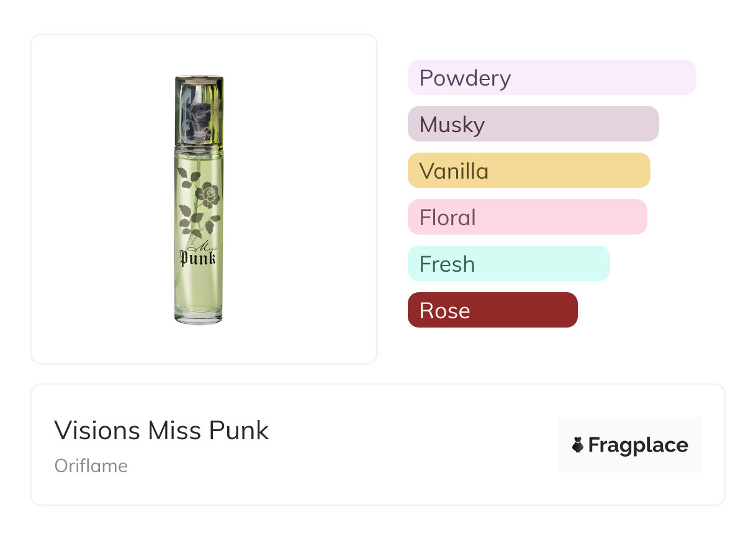The height and width of the screenshot is (536, 756).
Task: Click empty space in the bottom info card
Action: [x=403, y=447]
